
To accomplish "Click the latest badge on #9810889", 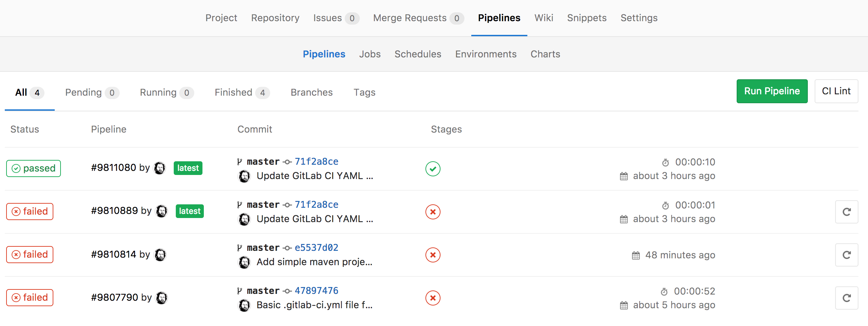I will [189, 211].
